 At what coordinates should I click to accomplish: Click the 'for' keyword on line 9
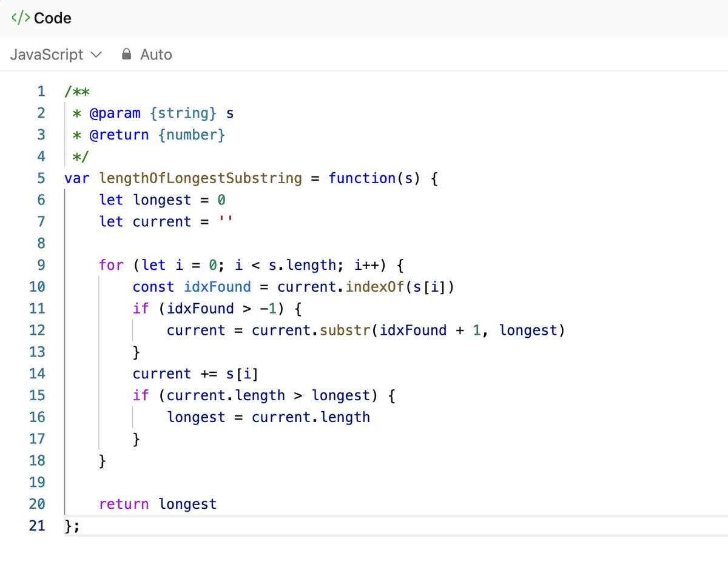[112, 265]
